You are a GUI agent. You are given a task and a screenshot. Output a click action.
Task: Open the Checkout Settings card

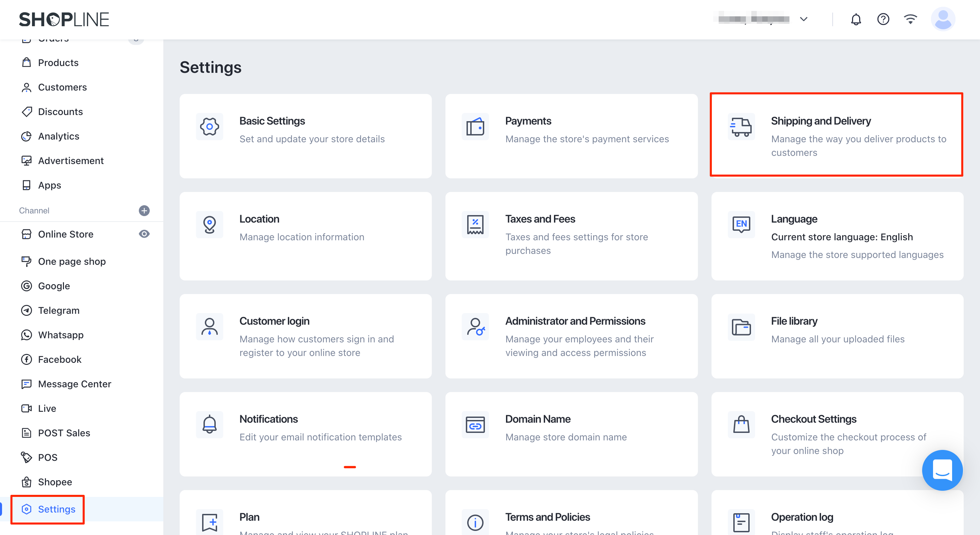click(837, 434)
